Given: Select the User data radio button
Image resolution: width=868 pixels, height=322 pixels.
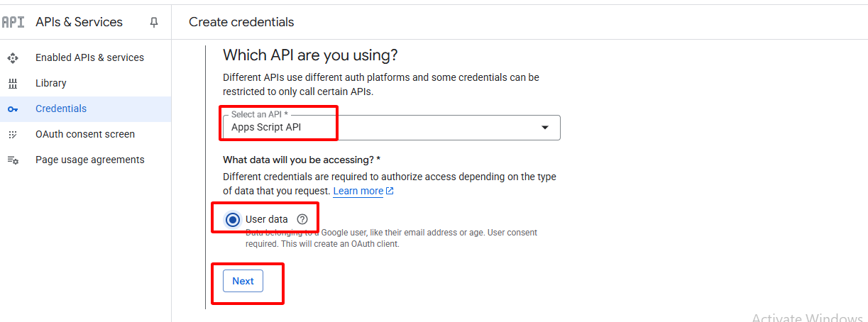Looking at the screenshot, I should tap(233, 220).
